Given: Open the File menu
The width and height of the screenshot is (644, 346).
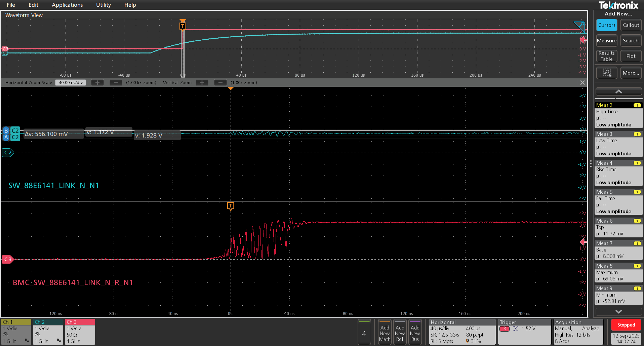Looking at the screenshot, I should coord(11,5).
